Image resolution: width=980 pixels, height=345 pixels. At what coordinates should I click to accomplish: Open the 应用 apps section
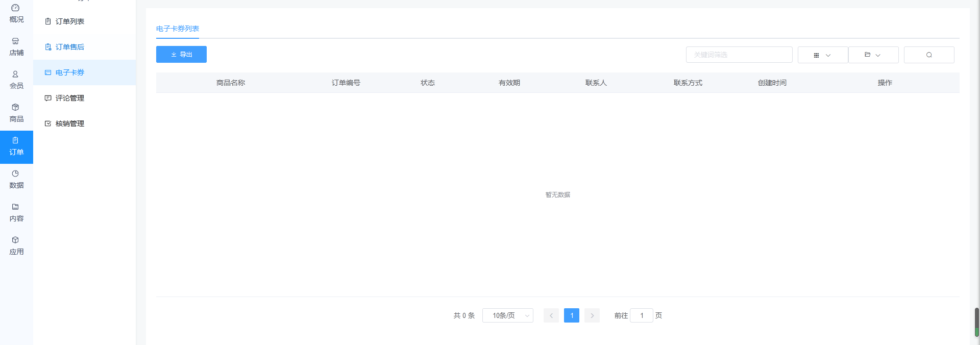pos(16,246)
